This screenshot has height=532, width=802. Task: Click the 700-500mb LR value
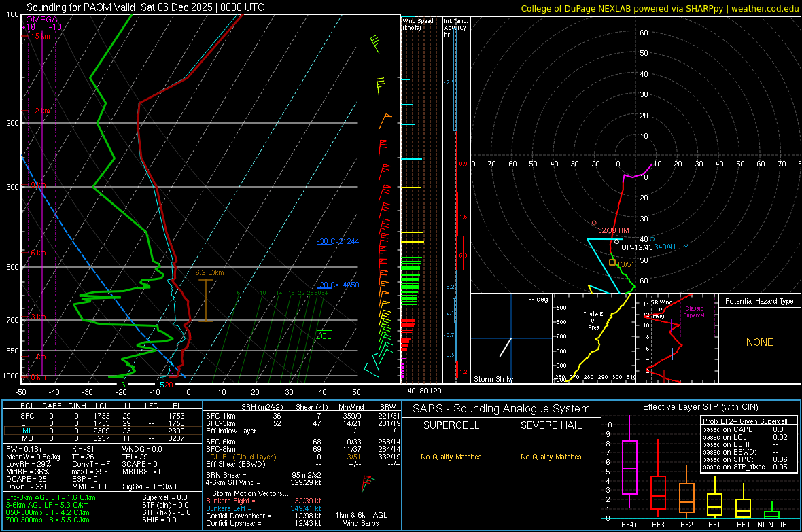pos(48,520)
